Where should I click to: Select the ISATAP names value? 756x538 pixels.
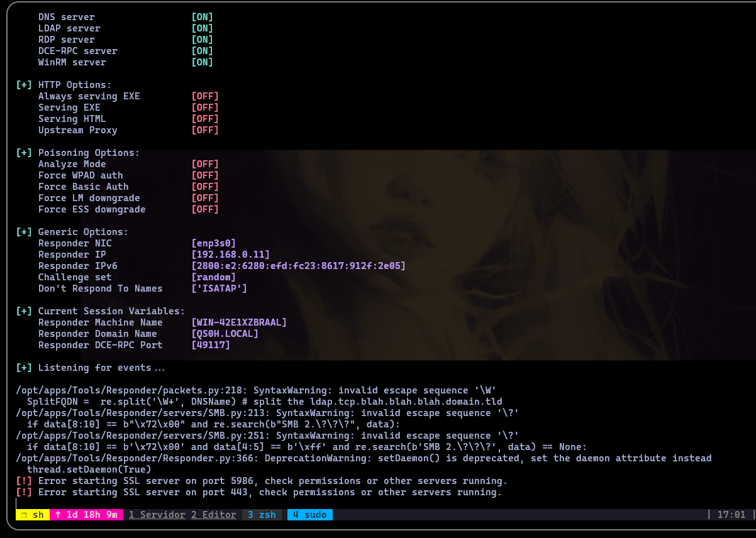(x=220, y=288)
